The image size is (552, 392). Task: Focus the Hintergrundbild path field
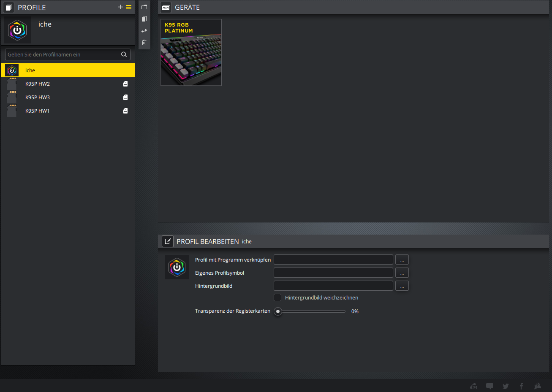click(x=333, y=286)
